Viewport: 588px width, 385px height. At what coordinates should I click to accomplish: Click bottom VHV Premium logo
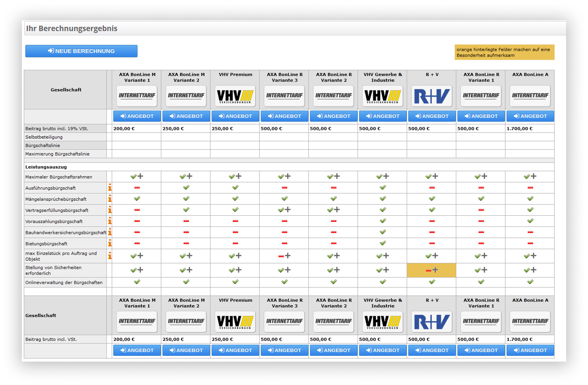(x=235, y=322)
